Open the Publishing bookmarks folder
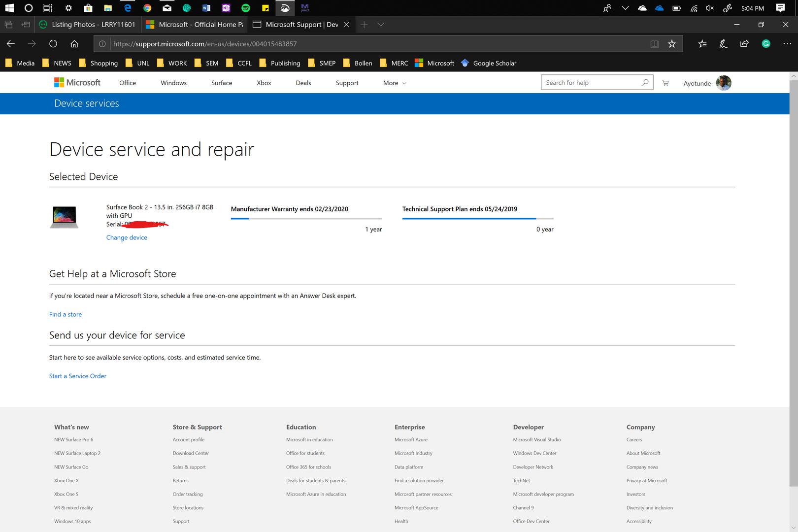The image size is (798, 532). point(279,63)
